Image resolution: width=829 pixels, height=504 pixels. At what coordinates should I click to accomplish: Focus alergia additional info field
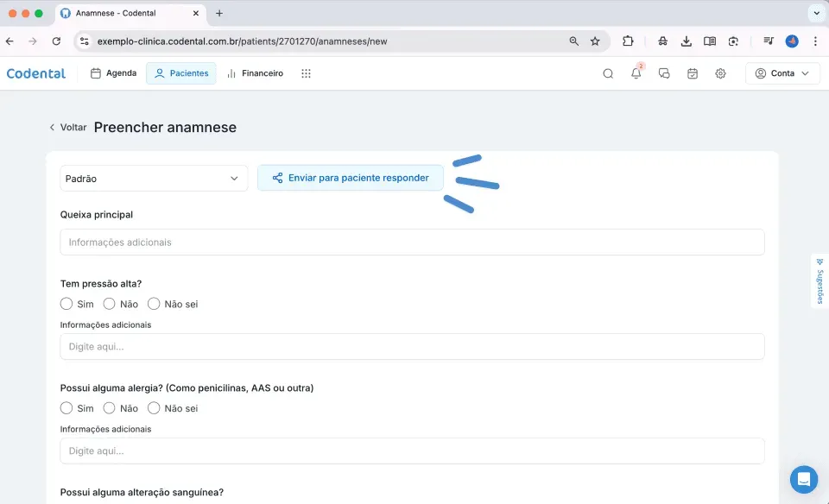[412, 450]
